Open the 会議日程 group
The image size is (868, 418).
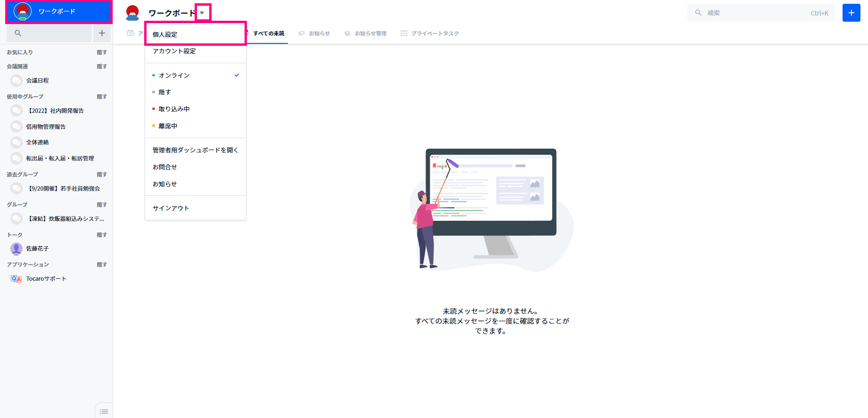[x=37, y=81]
